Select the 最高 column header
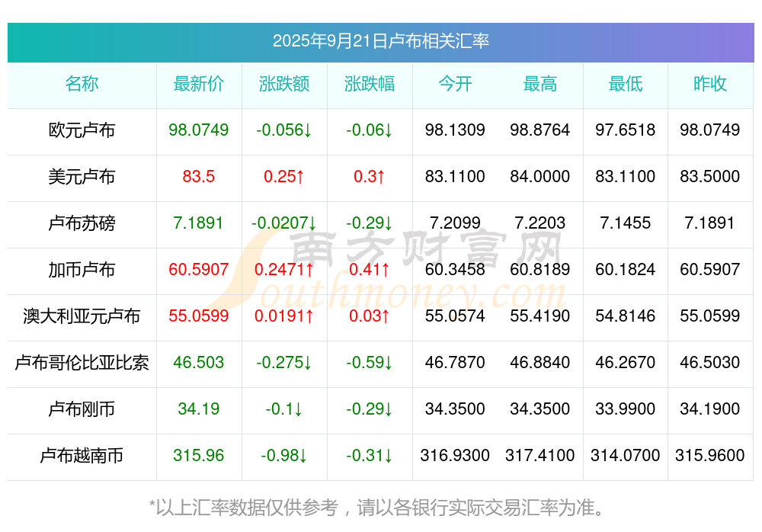 click(x=540, y=84)
